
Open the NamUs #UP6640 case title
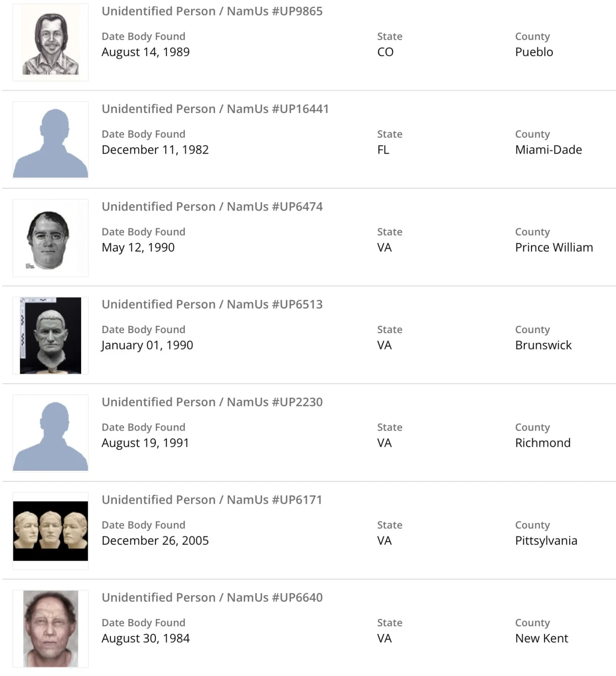coord(212,597)
